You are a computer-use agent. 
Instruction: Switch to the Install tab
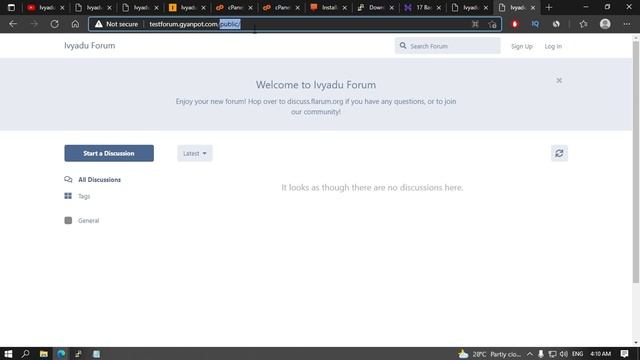(329, 7)
